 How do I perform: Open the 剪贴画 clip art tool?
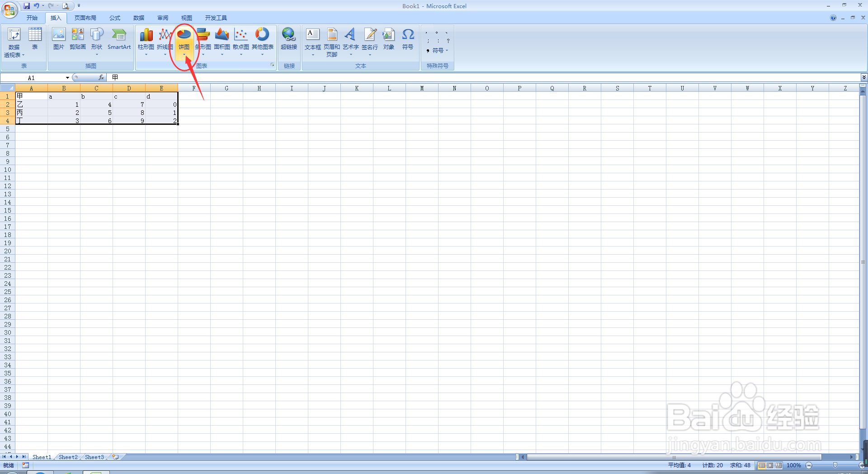(x=78, y=39)
